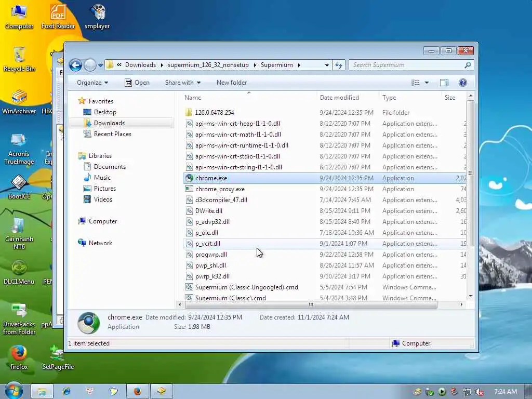
Task: Click the muted volume tray icon
Action: click(x=480, y=392)
